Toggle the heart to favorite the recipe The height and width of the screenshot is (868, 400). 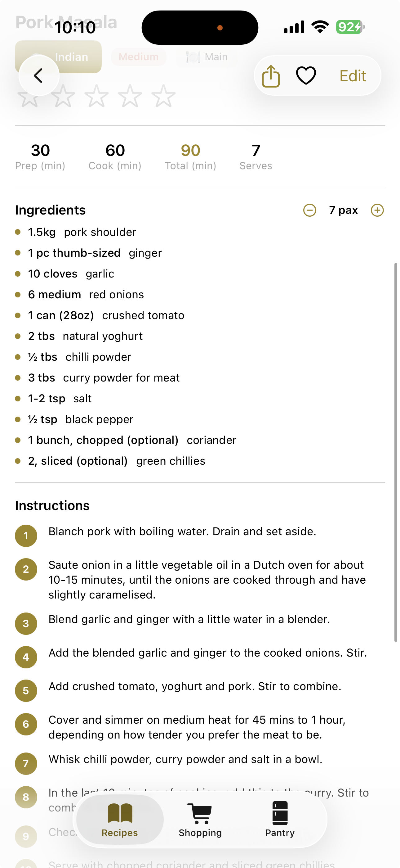(x=306, y=75)
